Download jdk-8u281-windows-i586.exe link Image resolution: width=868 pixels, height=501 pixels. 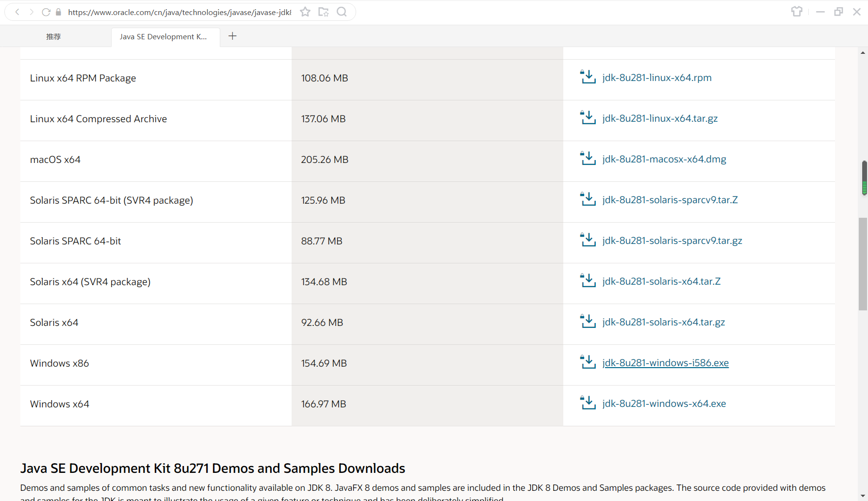tap(665, 363)
